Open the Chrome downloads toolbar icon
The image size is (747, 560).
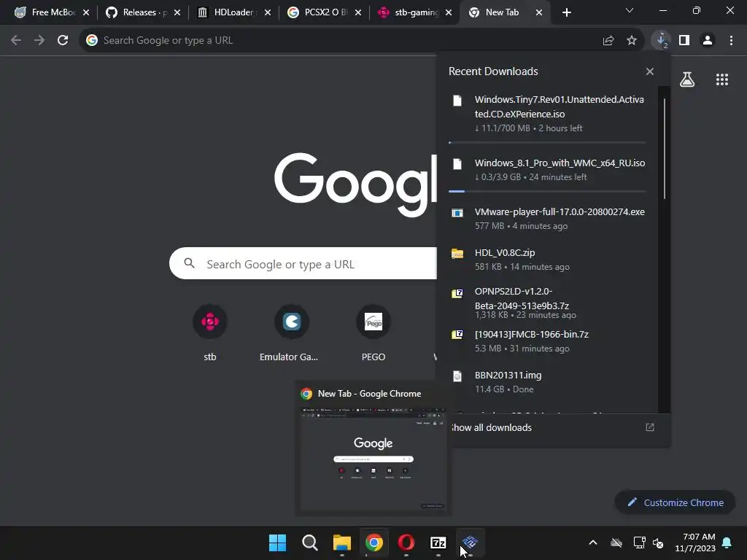tap(661, 41)
